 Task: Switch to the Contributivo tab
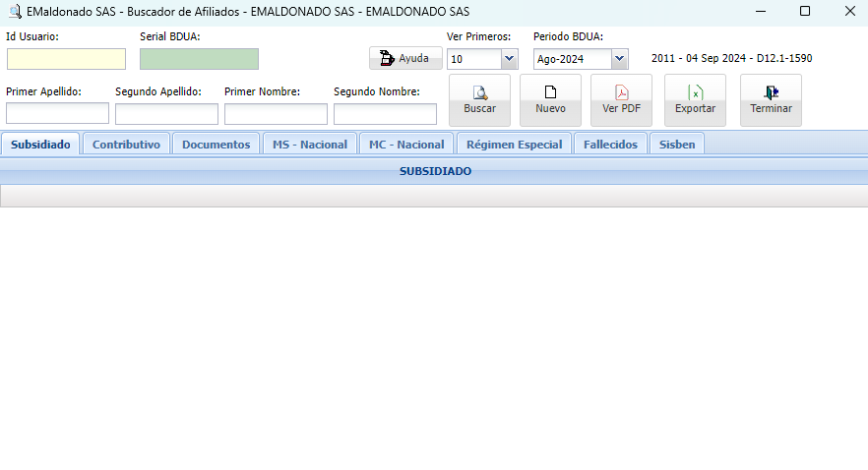click(x=126, y=145)
